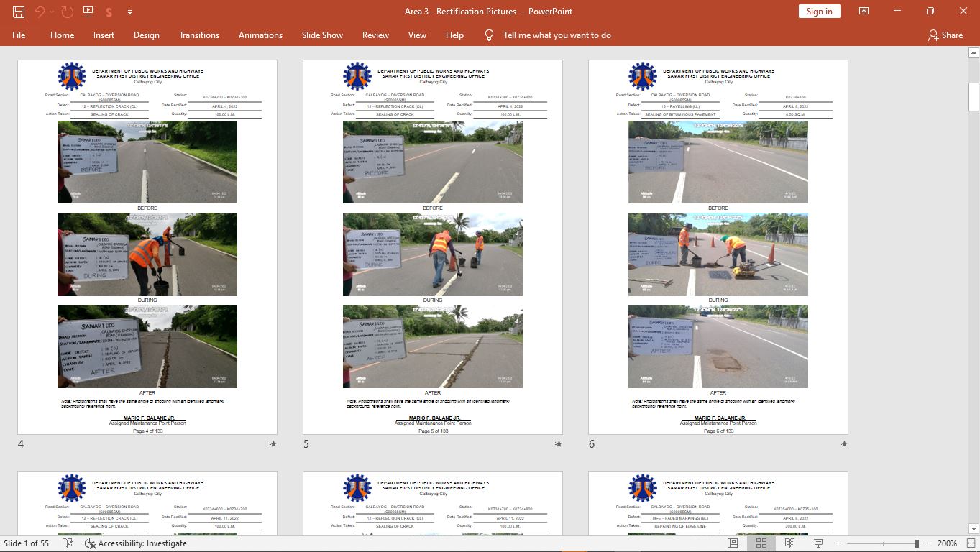Click the 'Slide 1 of 55' status indicator
The width and height of the screenshot is (980, 552).
coord(27,543)
